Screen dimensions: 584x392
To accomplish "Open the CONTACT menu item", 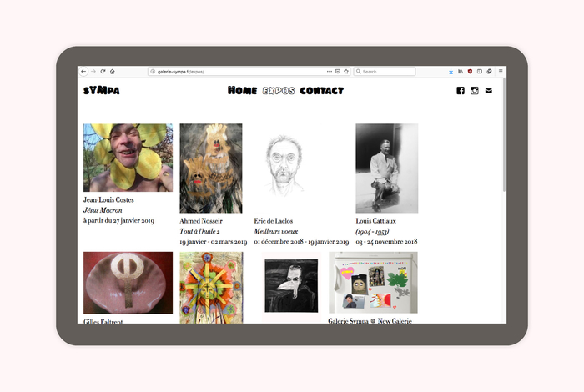I will (322, 90).
